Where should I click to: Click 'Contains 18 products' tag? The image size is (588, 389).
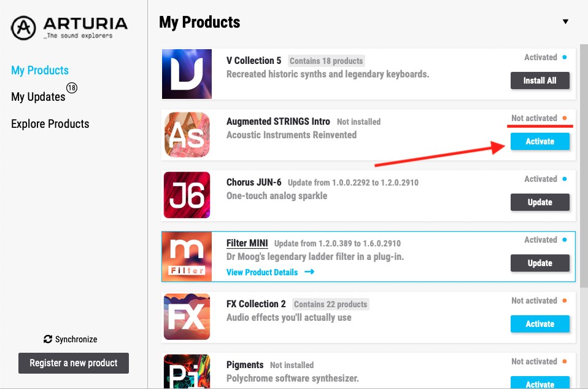[x=327, y=61]
